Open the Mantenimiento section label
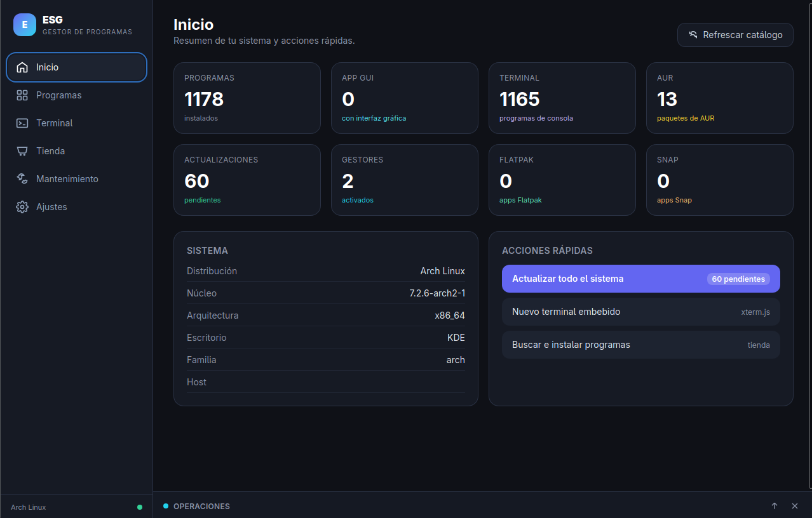812x518 pixels. [67, 179]
